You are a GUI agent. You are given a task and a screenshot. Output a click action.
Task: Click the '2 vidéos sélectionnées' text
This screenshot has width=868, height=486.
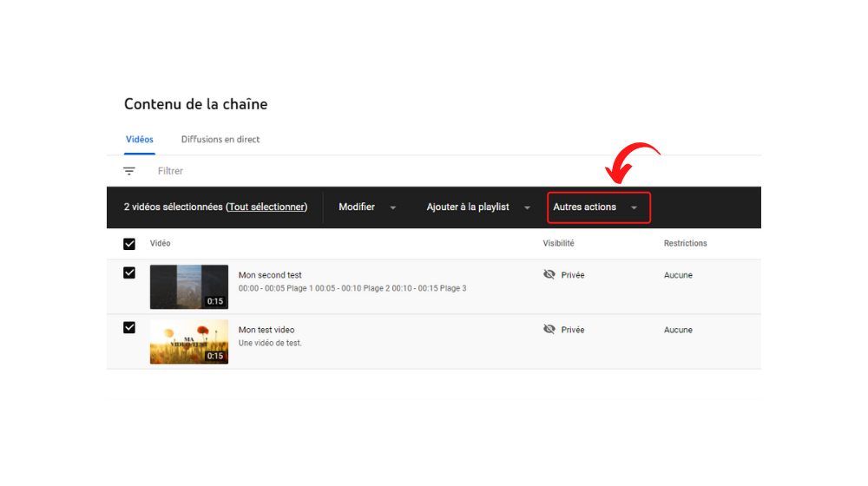[x=174, y=207]
